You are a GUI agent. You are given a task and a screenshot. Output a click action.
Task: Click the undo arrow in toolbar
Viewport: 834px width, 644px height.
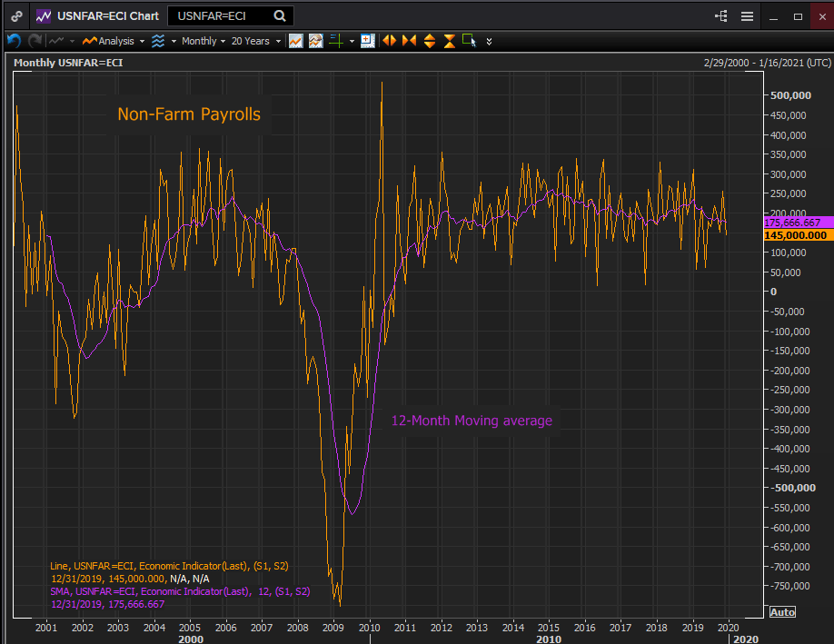click(x=14, y=41)
